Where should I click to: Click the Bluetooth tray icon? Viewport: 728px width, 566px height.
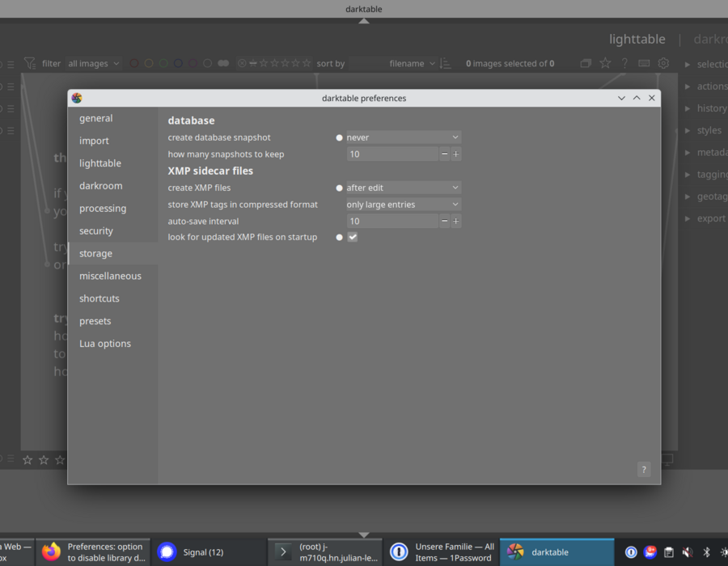[x=706, y=552]
